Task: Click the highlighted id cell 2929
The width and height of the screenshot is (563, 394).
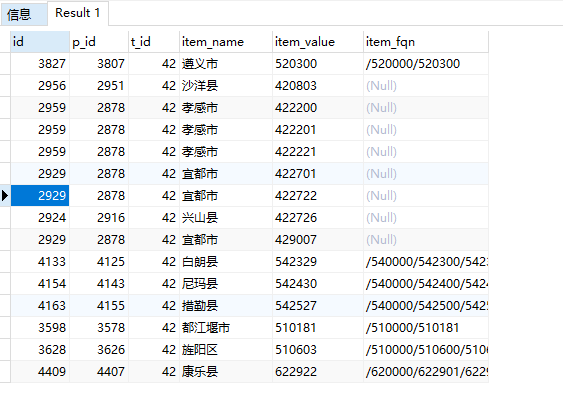Action: click(40, 196)
